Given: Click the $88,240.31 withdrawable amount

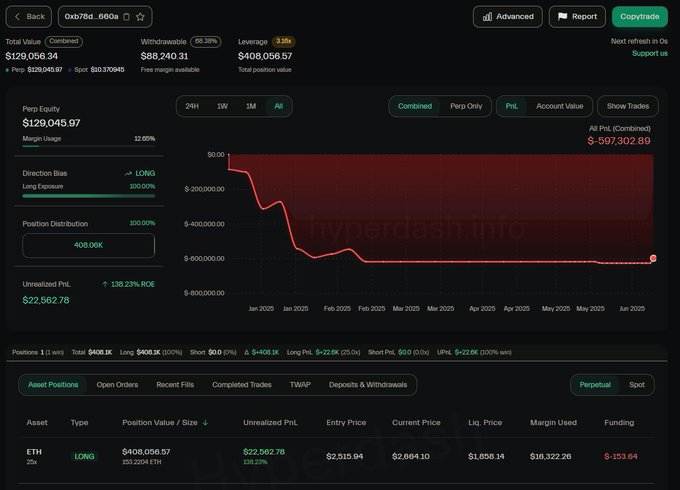Looking at the screenshot, I should tap(164, 56).
